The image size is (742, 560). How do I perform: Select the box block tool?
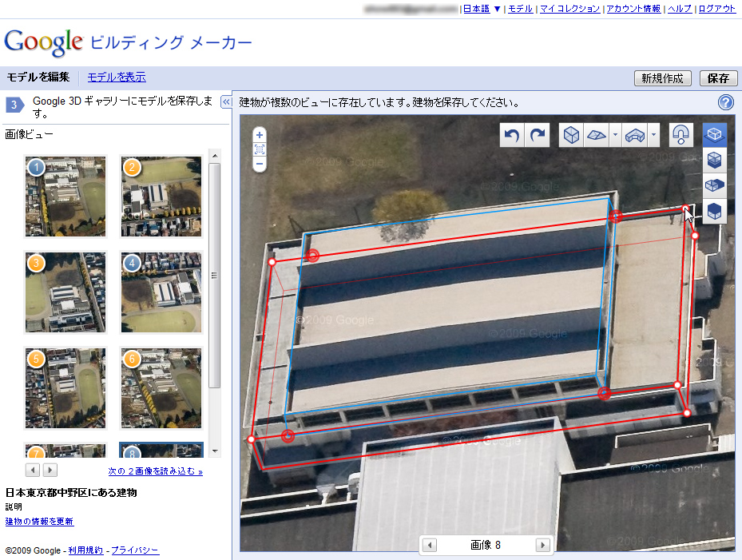tap(571, 134)
